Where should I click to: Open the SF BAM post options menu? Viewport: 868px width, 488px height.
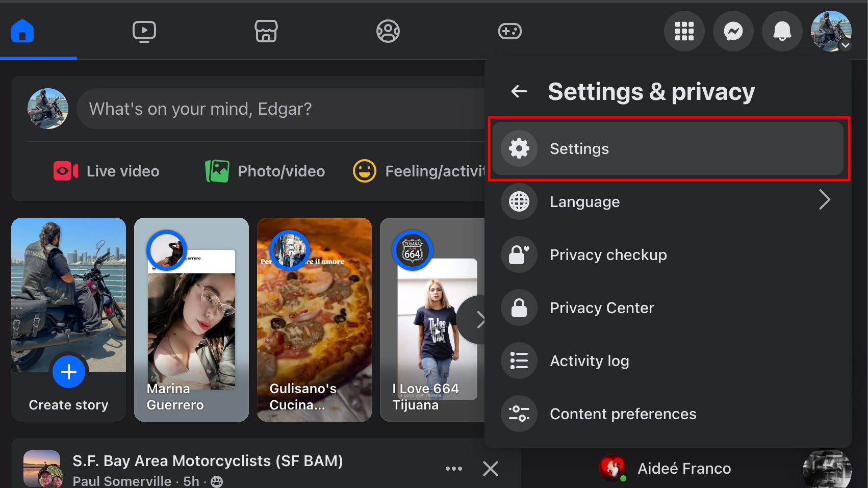[x=454, y=469]
